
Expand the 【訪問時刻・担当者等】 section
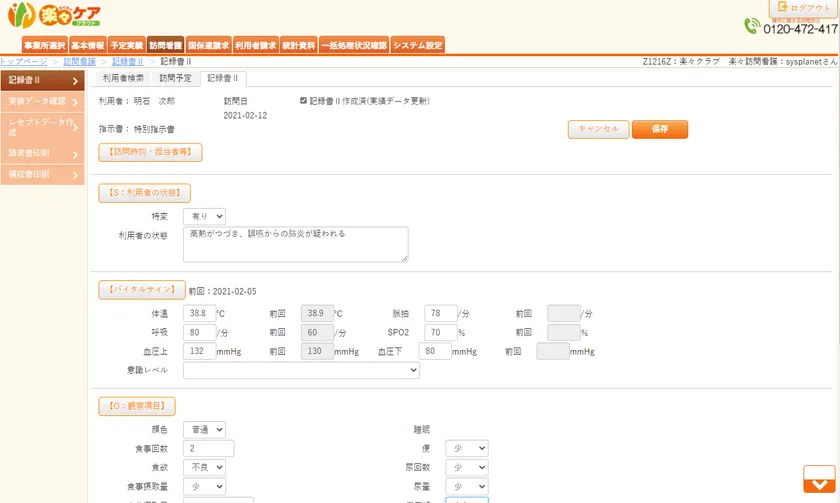(150, 152)
